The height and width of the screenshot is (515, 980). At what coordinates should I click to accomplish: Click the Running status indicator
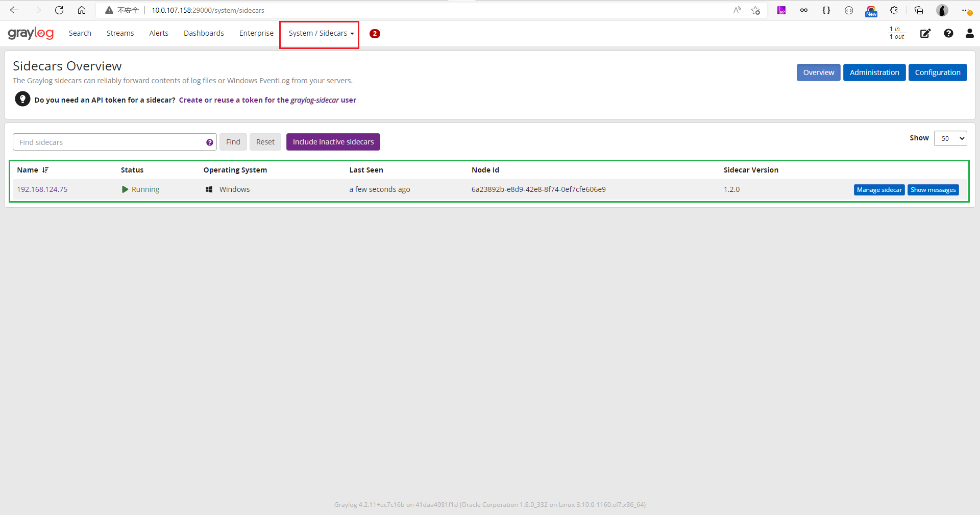tap(141, 189)
